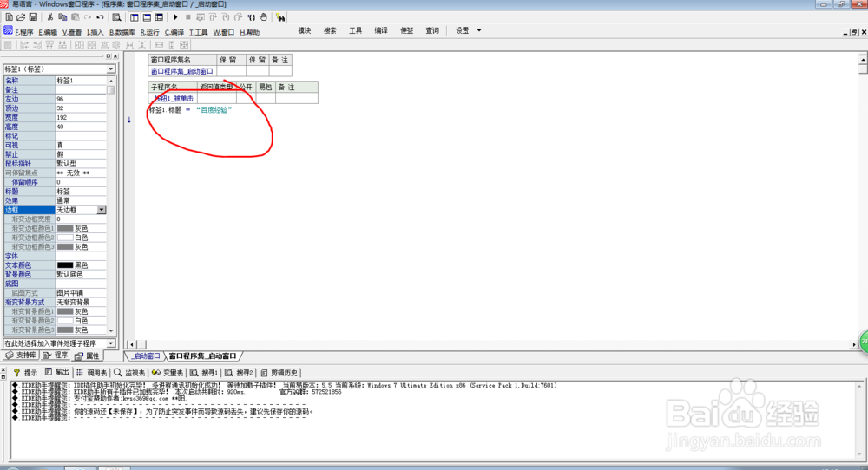Open the 搜寻2 tab
Viewport: 868px width, 470px height.
[240, 373]
